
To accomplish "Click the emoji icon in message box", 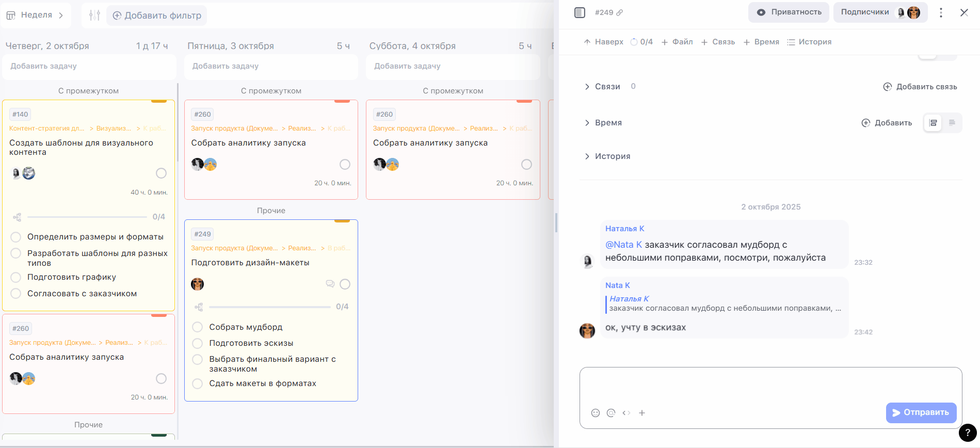I will pos(596,413).
